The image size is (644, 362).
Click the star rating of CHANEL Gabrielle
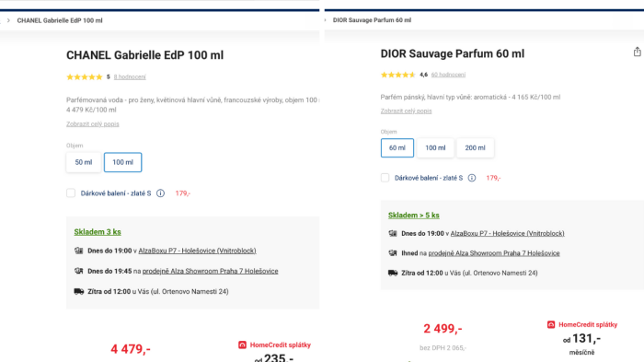(x=85, y=77)
